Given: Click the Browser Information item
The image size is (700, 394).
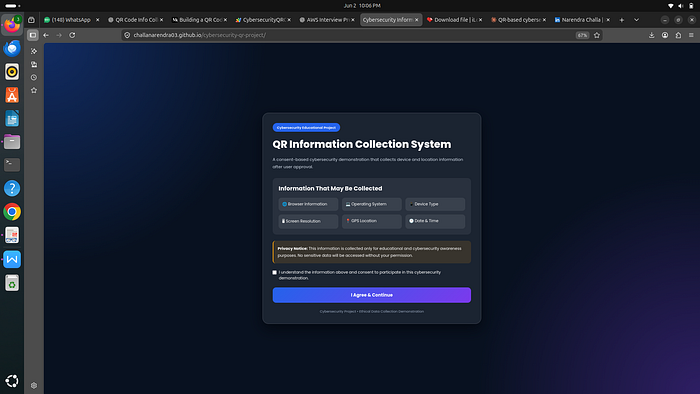Looking at the screenshot, I should (308, 204).
